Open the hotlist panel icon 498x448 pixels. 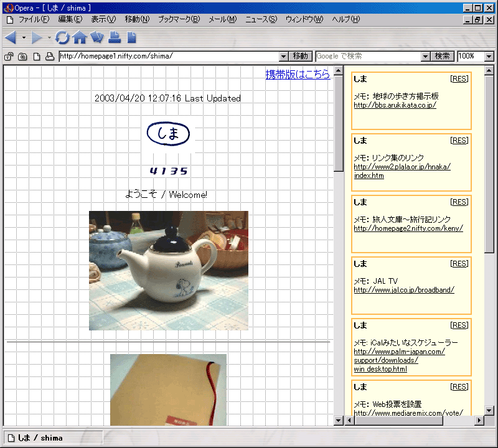click(97, 37)
